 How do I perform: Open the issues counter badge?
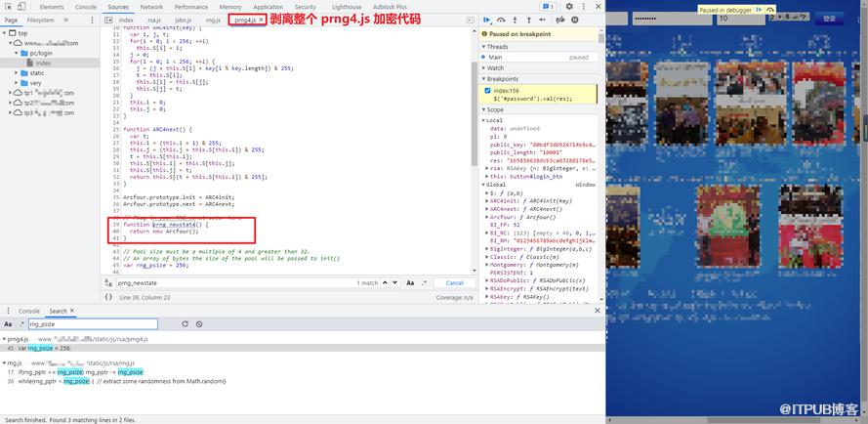click(548, 7)
